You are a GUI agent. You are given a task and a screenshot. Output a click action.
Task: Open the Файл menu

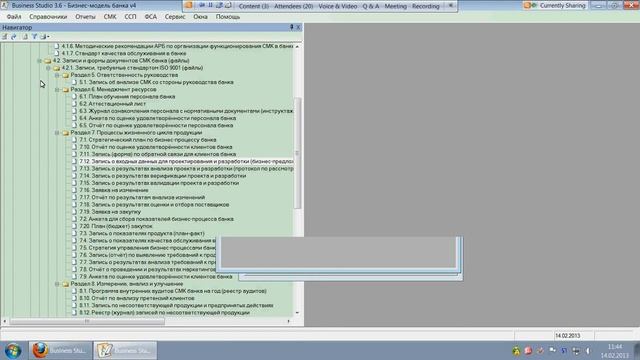point(14,17)
